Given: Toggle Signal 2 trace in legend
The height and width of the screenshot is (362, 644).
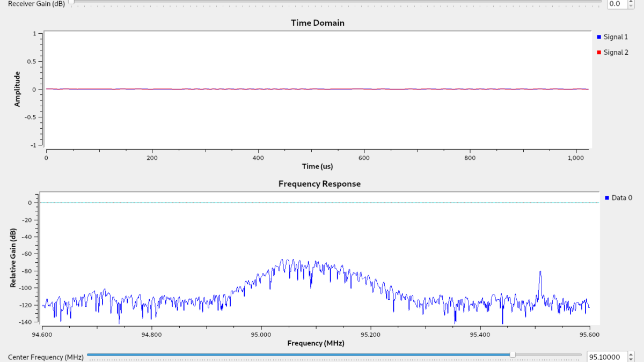Looking at the screenshot, I should pyautogui.click(x=616, y=53).
